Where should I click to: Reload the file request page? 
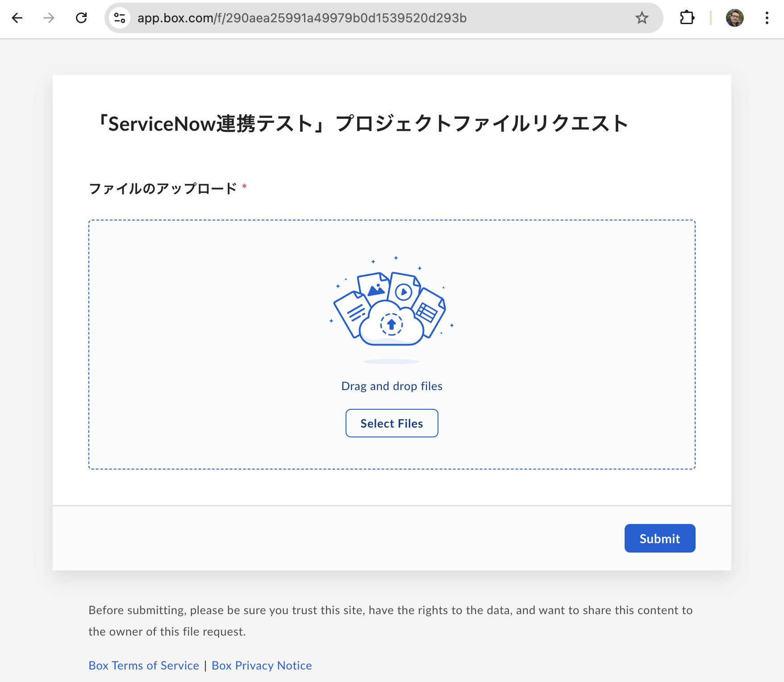point(81,18)
